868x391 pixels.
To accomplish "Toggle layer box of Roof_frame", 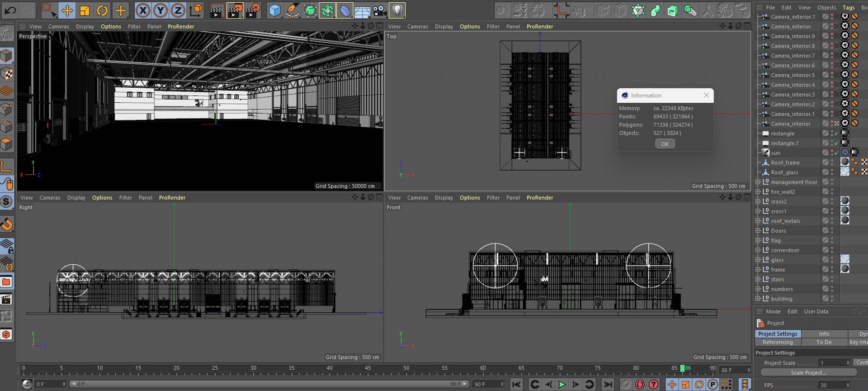I will point(825,162).
